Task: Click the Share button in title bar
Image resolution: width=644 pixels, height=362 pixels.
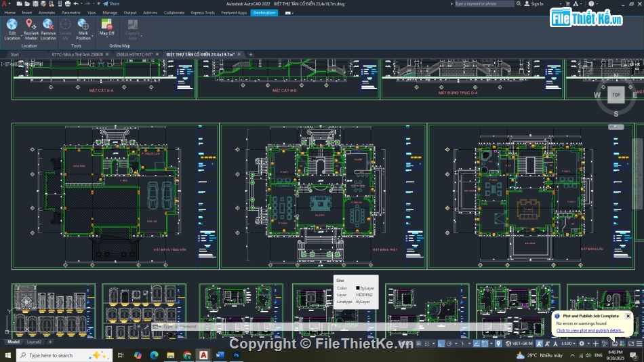Action: tap(113, 3)
